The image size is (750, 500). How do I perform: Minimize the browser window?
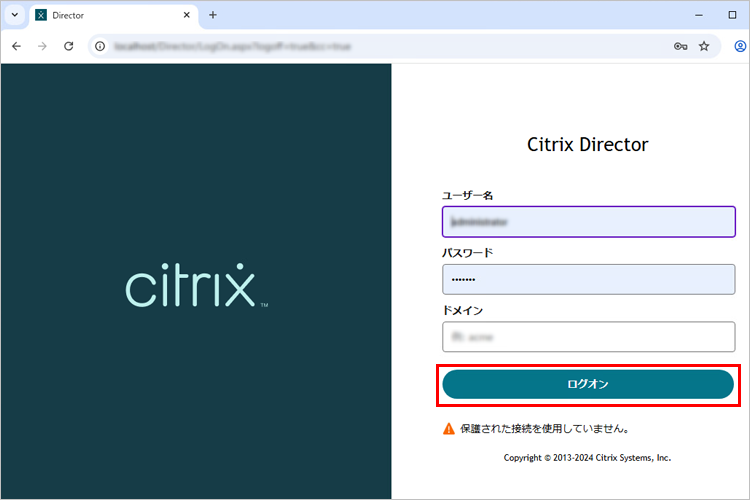pos(696,15)
